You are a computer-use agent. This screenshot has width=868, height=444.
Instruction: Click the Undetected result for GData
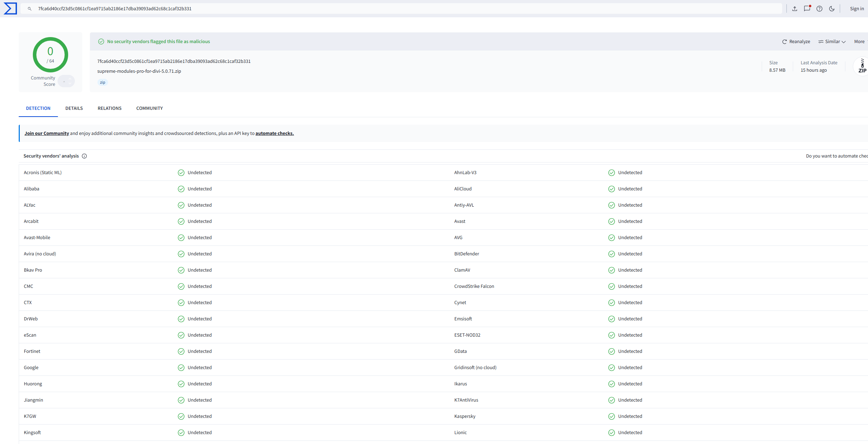coord(630,351)
